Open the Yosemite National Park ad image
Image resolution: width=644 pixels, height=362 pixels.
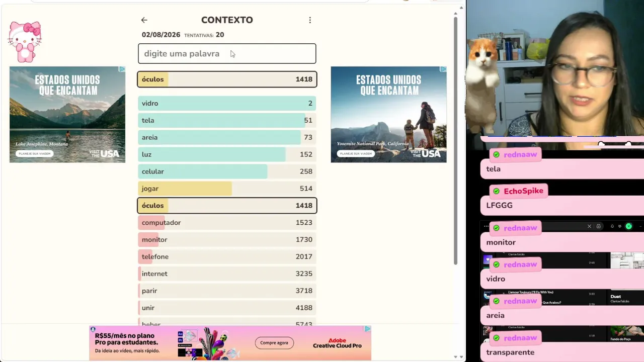coord(388,115)
